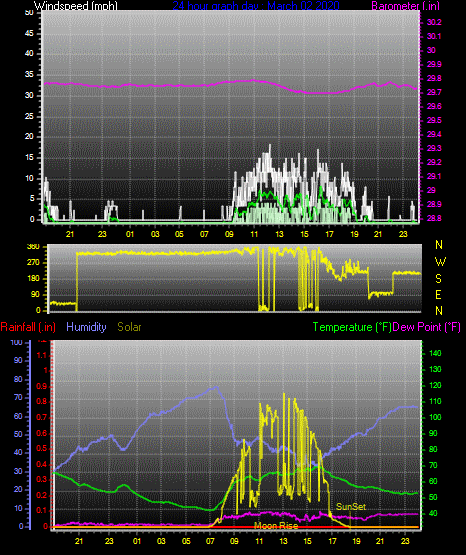The height and width of the screenshot is (555, 466).
Task: Click the Humidity legend label
Action: point(86,327)
